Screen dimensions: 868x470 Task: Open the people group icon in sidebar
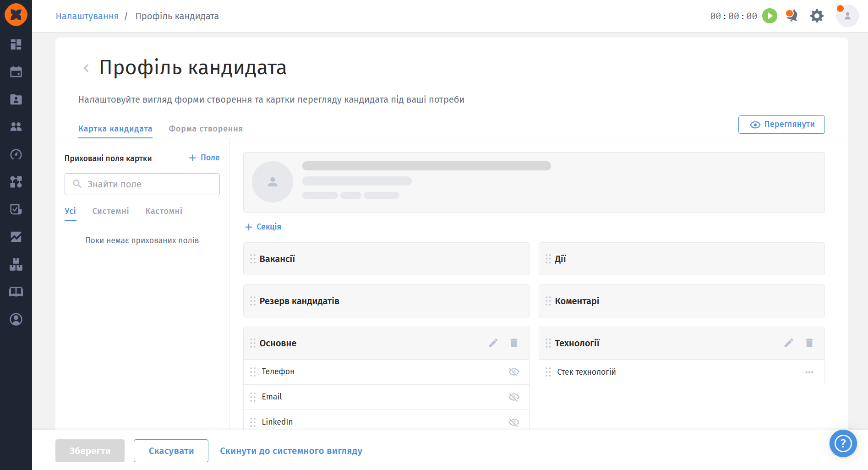click(16, 127)
